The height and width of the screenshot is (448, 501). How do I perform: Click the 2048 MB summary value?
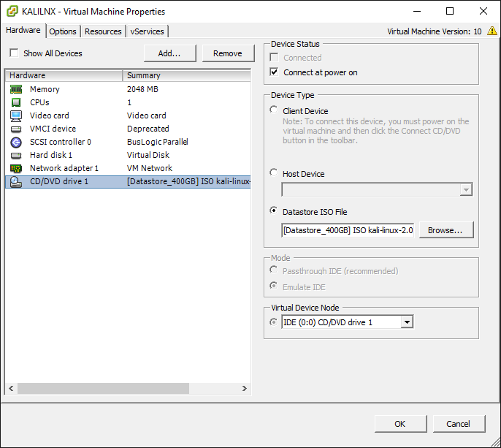point(142,89)
